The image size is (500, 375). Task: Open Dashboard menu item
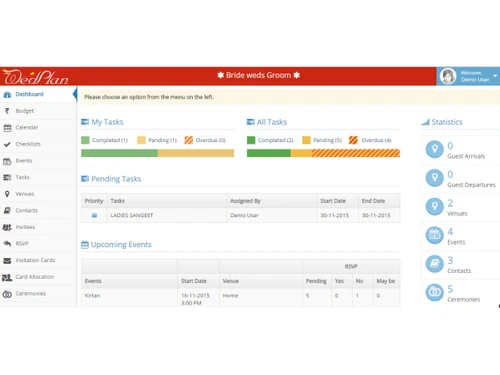pyautogui.click(x=38, y=94)
